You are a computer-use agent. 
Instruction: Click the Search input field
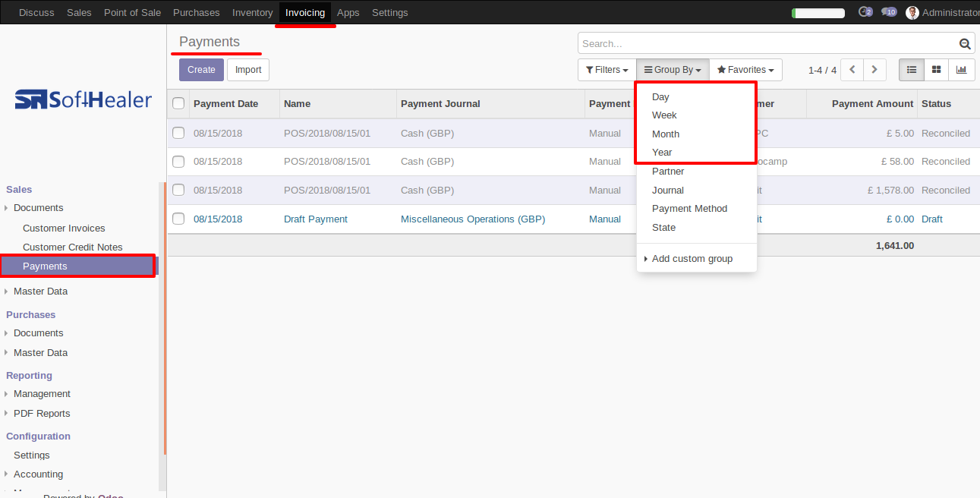[767, 44]
